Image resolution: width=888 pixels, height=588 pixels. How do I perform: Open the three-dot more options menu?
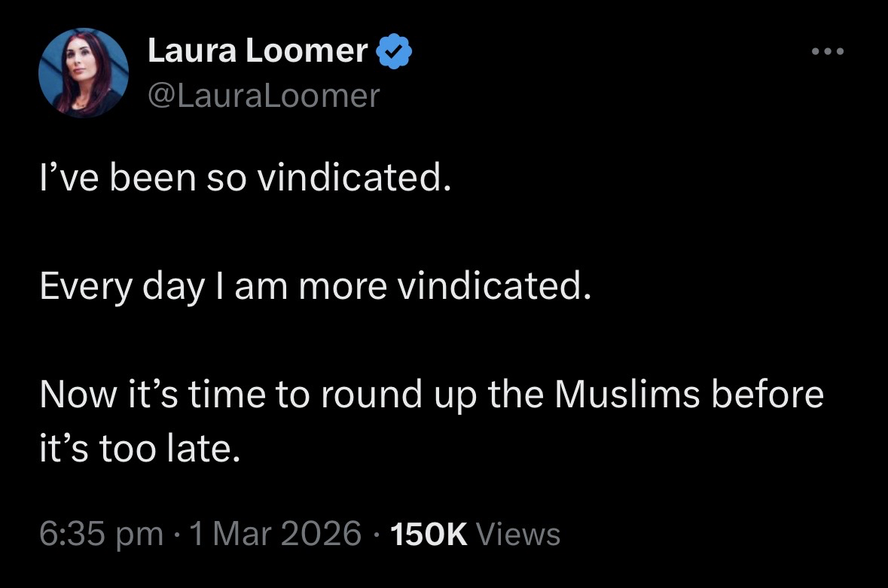(829, 52)
